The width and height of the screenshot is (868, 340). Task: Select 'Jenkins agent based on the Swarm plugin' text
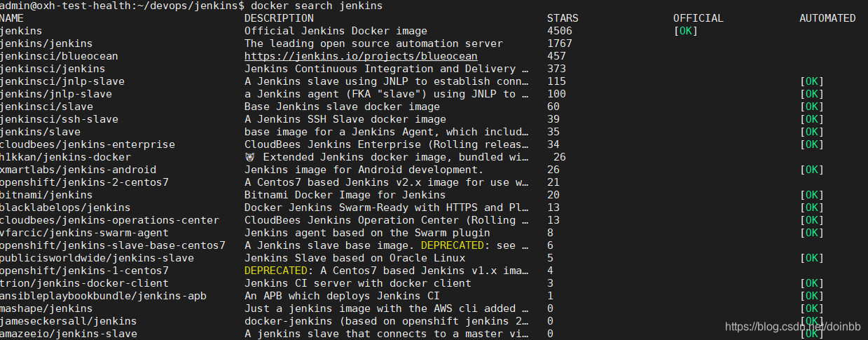tap(367, 233)
